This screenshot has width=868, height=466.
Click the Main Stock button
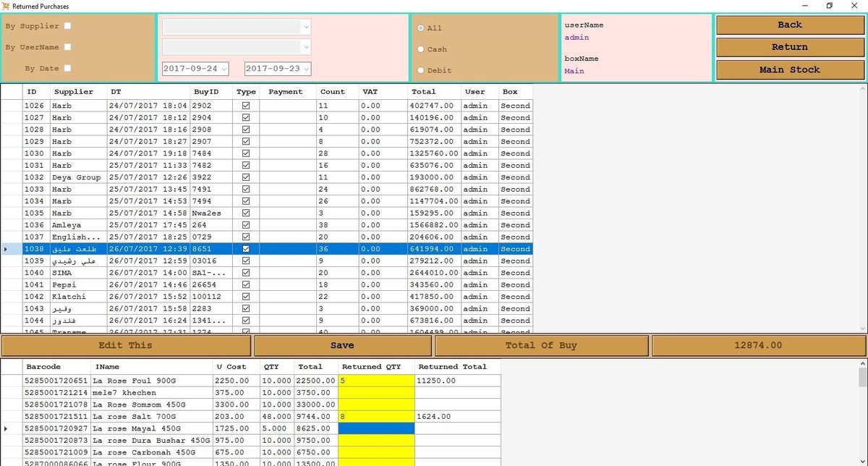tap(790, 70)
